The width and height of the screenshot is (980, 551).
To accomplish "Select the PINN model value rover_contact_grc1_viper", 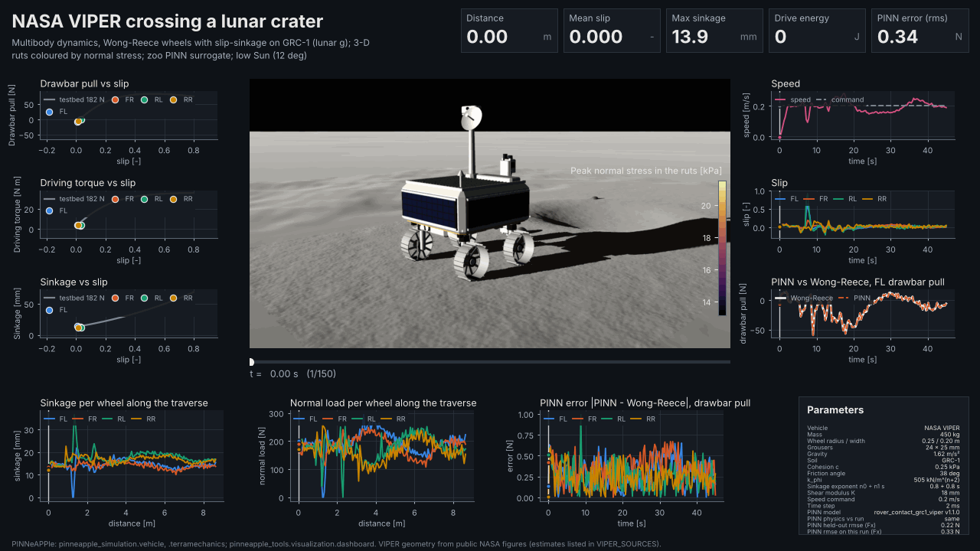I will tap(918, 512).
